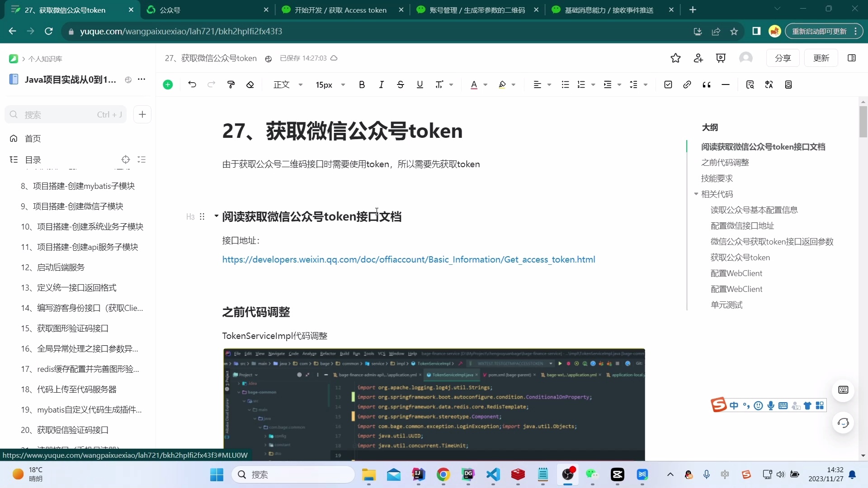
Task: Insert a horizontal divider line
Action: (x=726, y=84)
